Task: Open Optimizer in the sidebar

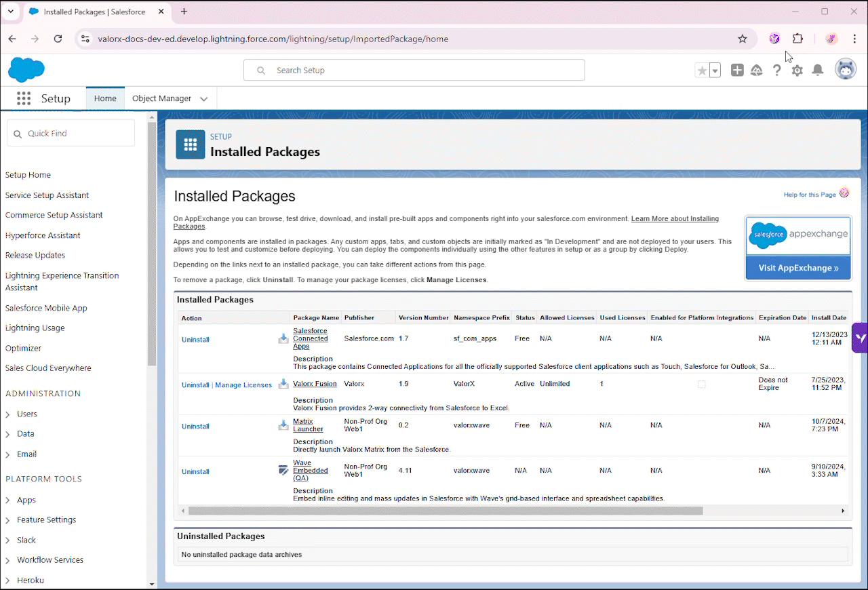Action: [23, 348]
